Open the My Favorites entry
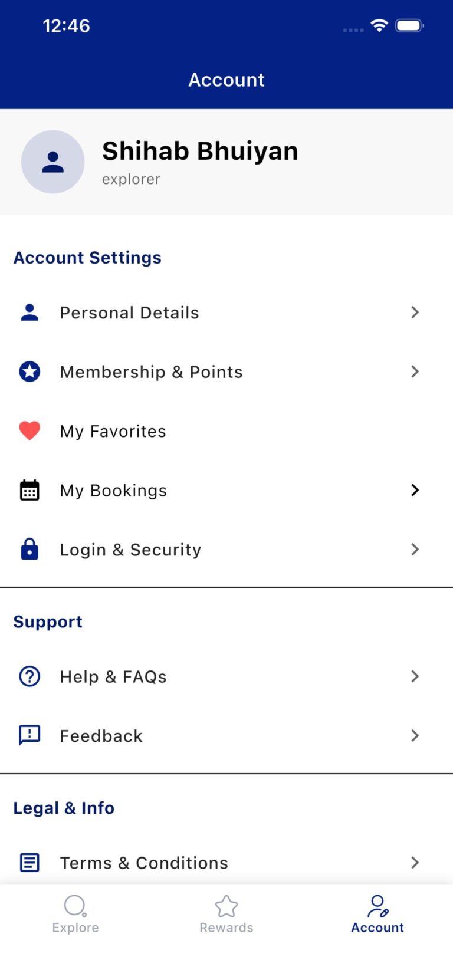The image size is (453, 980). (x=113, y=432)
